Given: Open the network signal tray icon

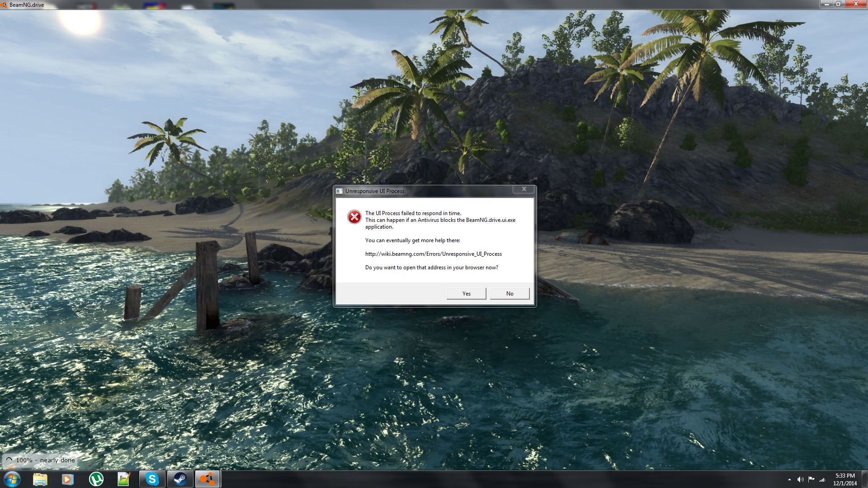Looking at the screenshot, I should coord(822,479).
